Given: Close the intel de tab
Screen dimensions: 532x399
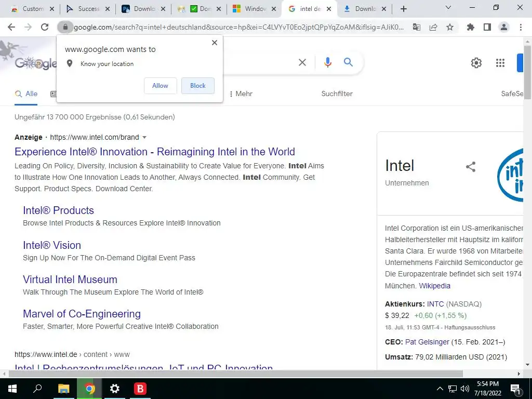Looking at the screenshot, I should pyautogui.click(x=328, y=9).
